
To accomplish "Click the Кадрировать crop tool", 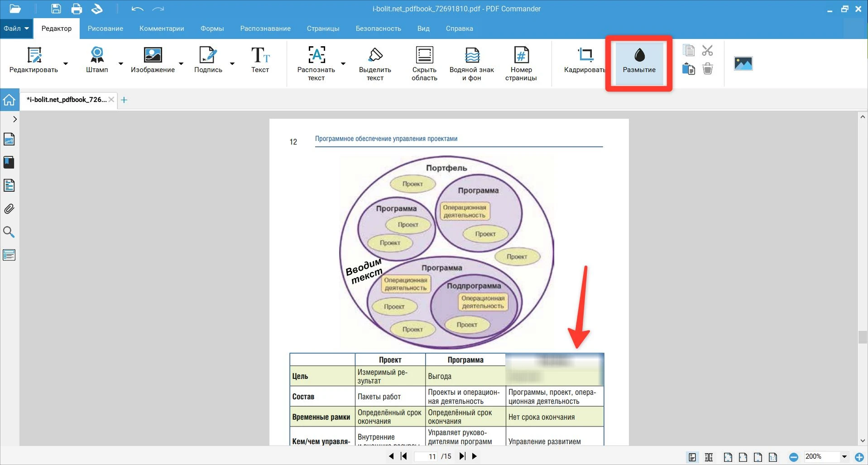I will (x=585, y=61).
